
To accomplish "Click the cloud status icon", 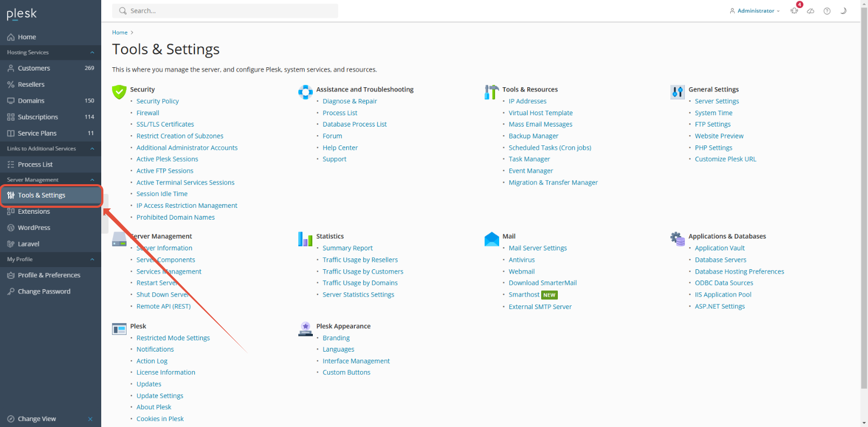I will [810, 11].
